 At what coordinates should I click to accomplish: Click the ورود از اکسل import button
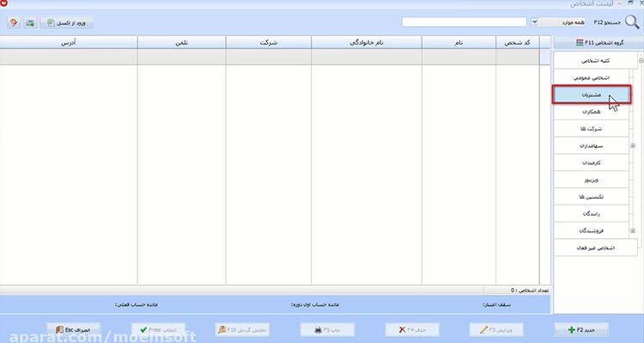point(66,22)
